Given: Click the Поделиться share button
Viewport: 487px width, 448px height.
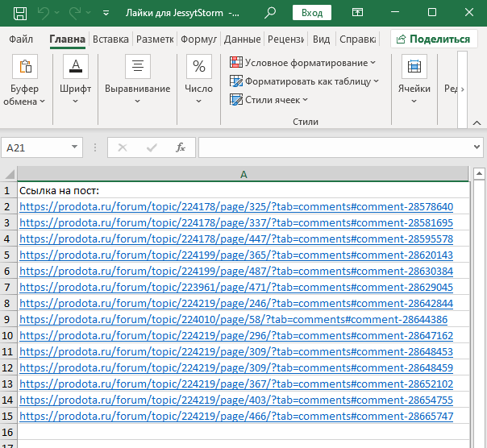Looking at the screenshot, I should (x=433, y=39).
